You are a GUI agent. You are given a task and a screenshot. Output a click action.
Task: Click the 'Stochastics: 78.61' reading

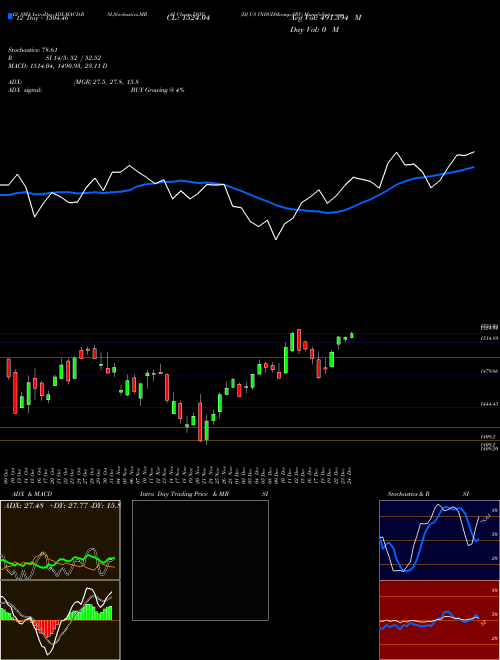coord(32,50)
